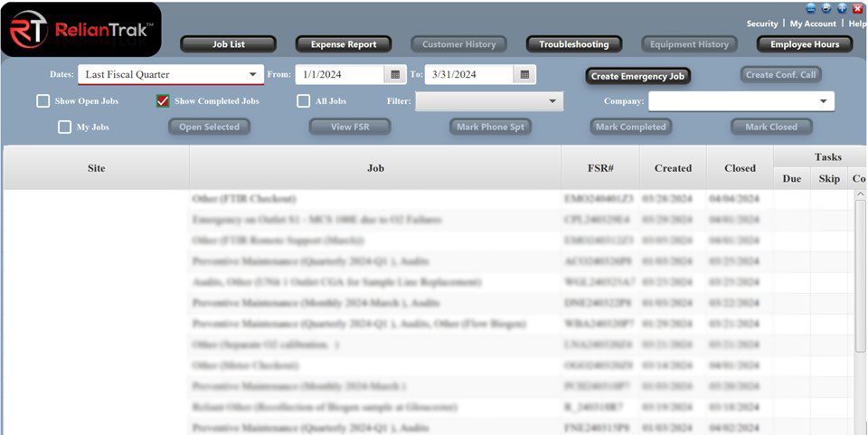Expand the Dates range dropdown
Screen dimensions: 868x435
[252, 75]
